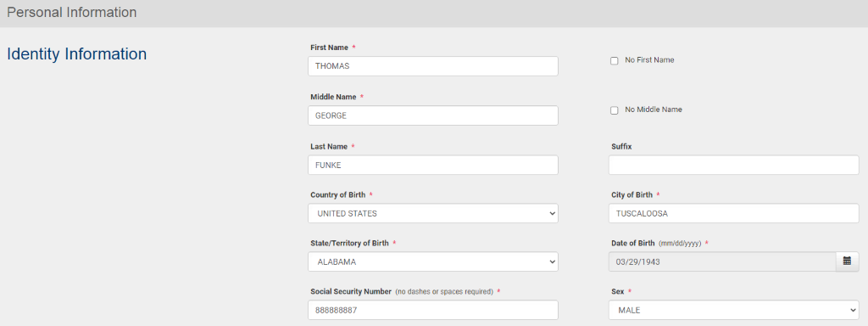Viewport: 868px width, 326px height.
Task: Click the Suffix label text
Action: tap(621, 146)
